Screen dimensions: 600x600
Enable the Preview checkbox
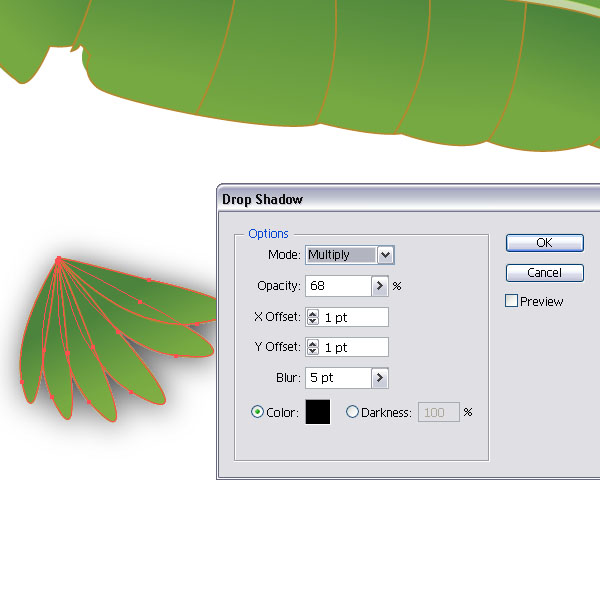[x=511, y=301]
